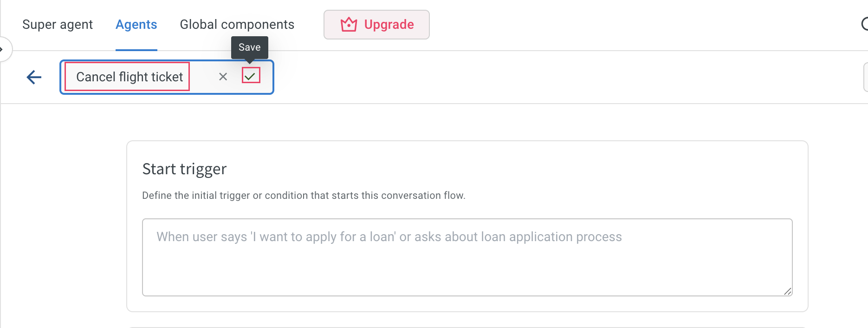Select the Agents tab
This screenshot has height=328, width=868.
click(x=136, y=24)
